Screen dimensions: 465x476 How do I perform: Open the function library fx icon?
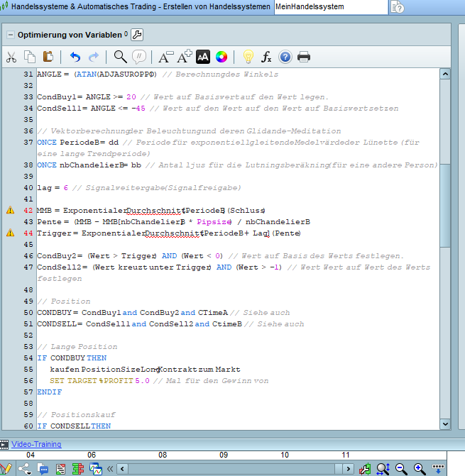pyautogui.click(x=267, y=57)
